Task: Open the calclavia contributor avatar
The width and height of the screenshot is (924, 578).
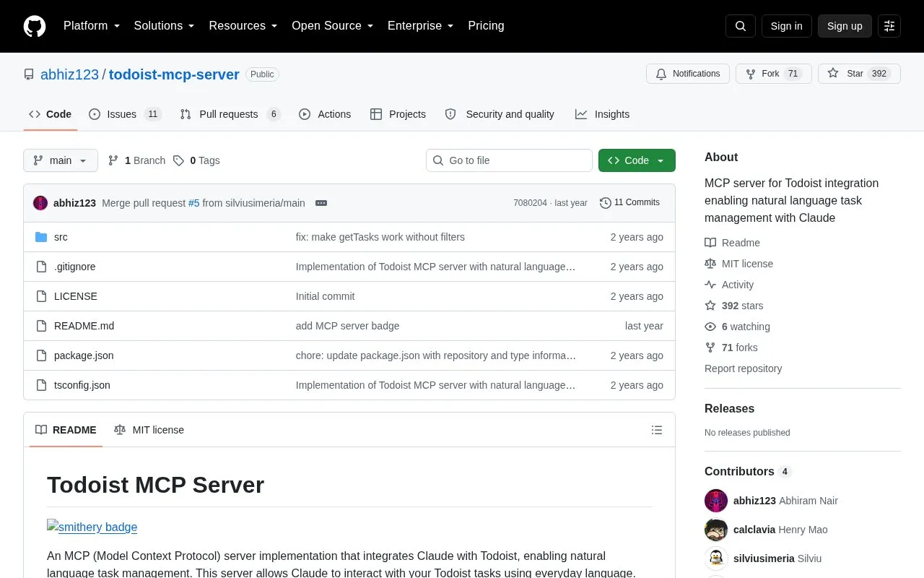Action: tap(716, 530)
